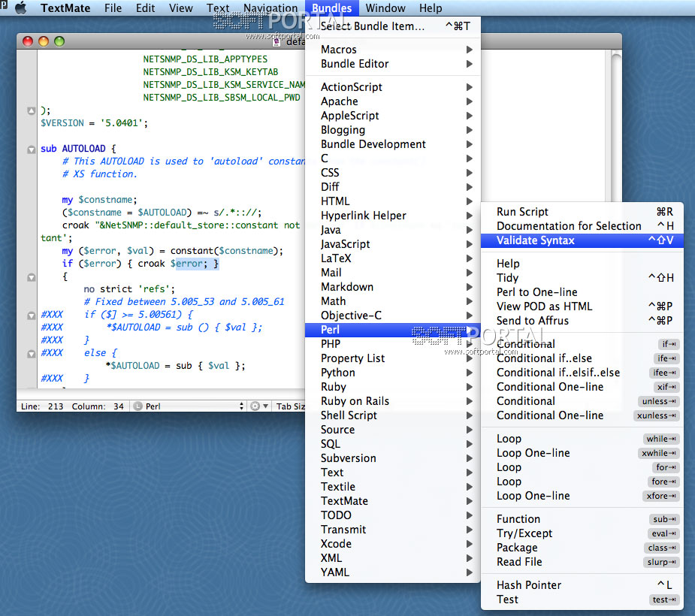Open the Apple menu
The image size is (695, 616).
20,8
